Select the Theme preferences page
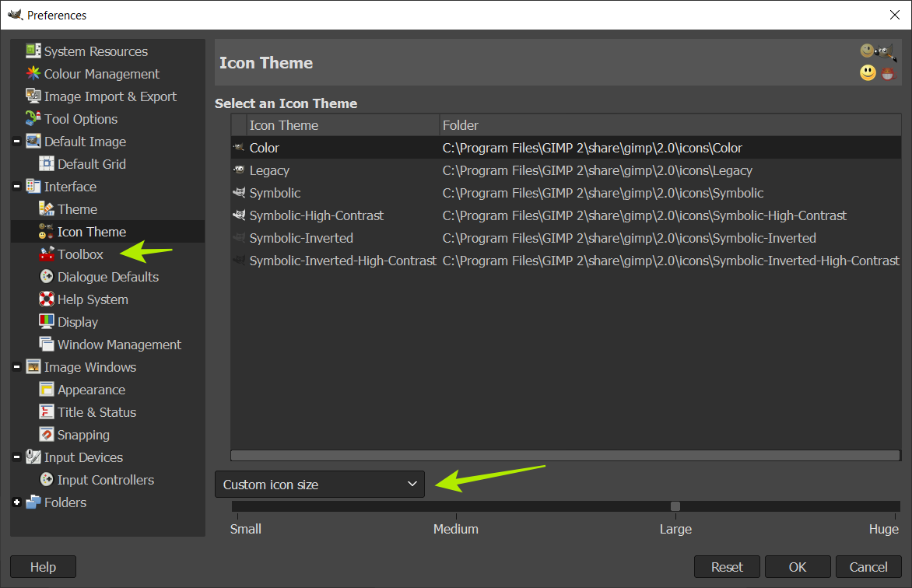This screenshot has width=912, height=588. [77, 209]
